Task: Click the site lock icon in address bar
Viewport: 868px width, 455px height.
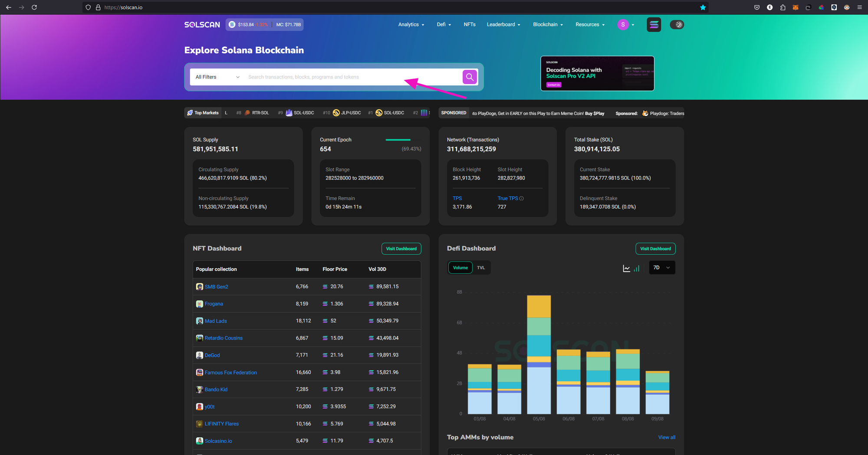Action: 98,7
